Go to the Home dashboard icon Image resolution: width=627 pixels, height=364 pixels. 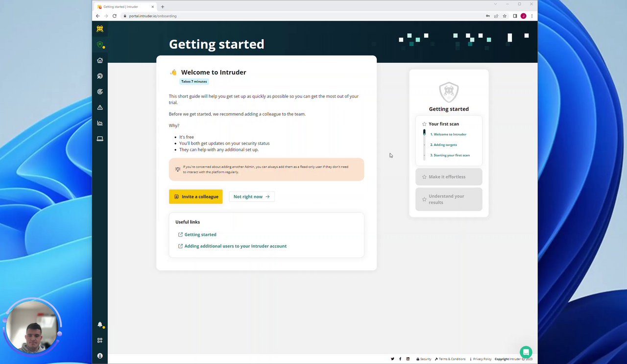tap(100, 60)
